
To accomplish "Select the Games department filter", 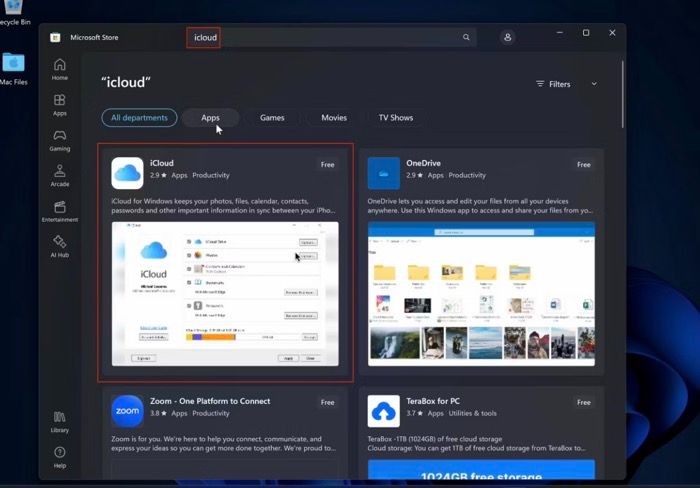I will pos(272,117).
